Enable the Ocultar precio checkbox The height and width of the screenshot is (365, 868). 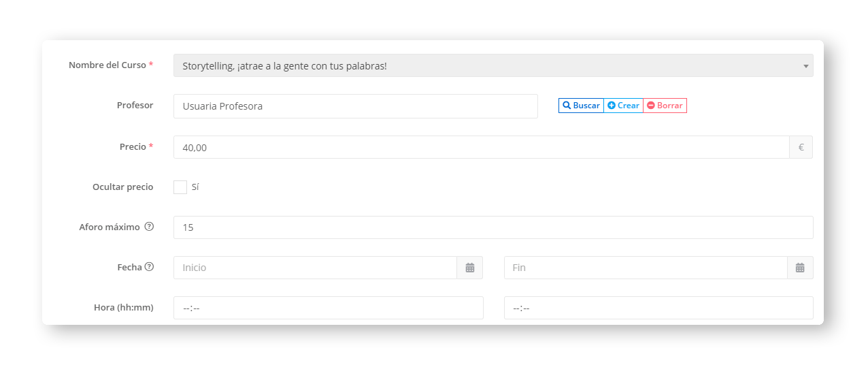coord(180,187)
